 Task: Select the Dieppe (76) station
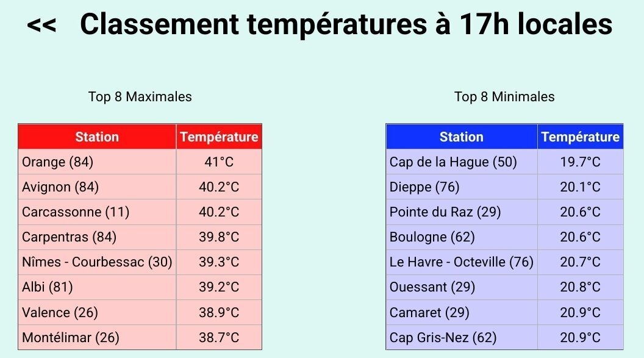coord(424,187)
